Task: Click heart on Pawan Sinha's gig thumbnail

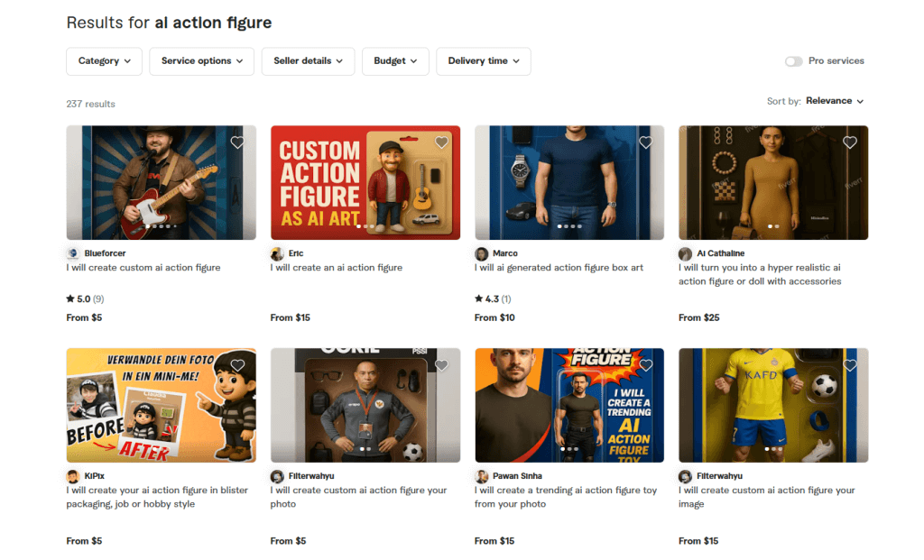Action: click(645, 365)
